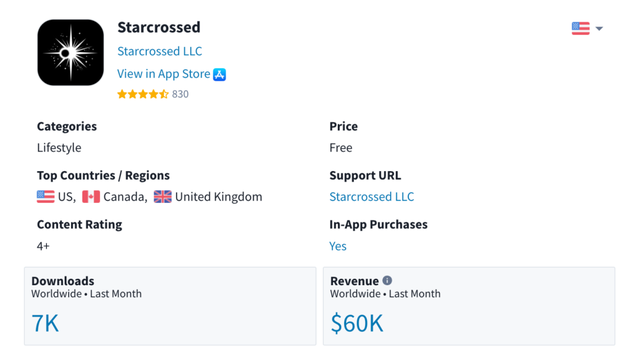Click the 830 ratings count
Image resolution: width=640 pixels, height=361 pixels.
pos(180,94)
